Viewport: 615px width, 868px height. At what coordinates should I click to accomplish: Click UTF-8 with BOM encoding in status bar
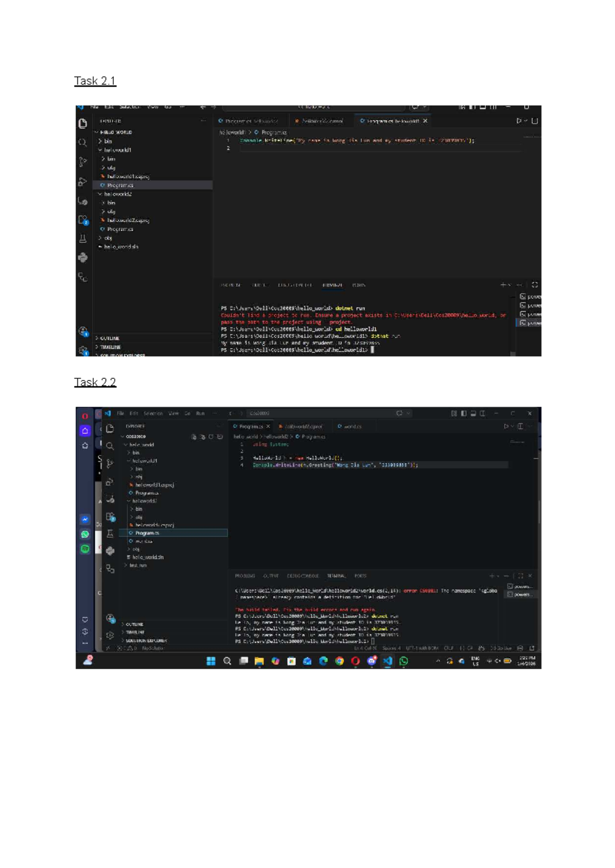tap(422, 648)
